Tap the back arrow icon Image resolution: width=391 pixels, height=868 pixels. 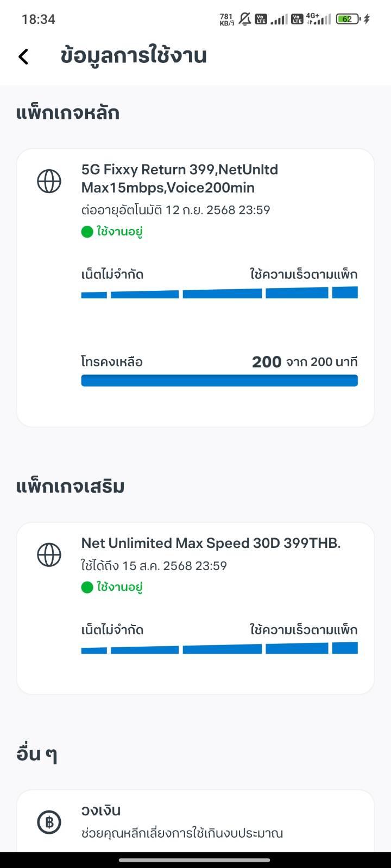pyautogui.click(x=23, y=56)
